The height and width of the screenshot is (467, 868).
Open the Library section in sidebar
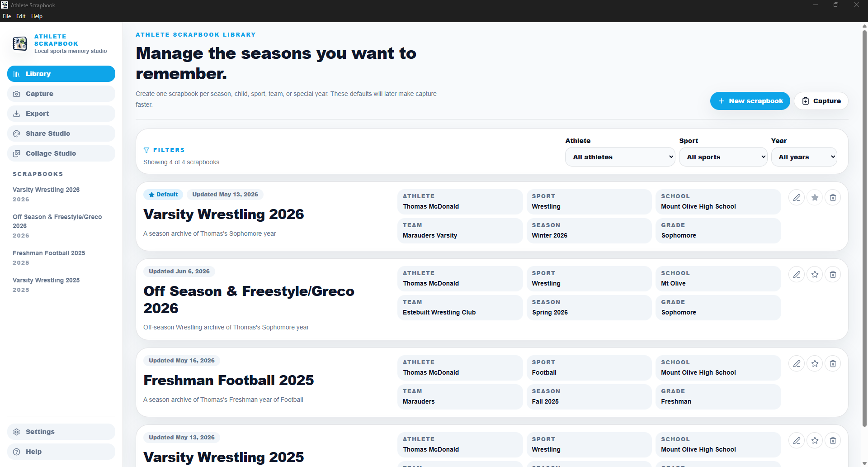[61, 74]
